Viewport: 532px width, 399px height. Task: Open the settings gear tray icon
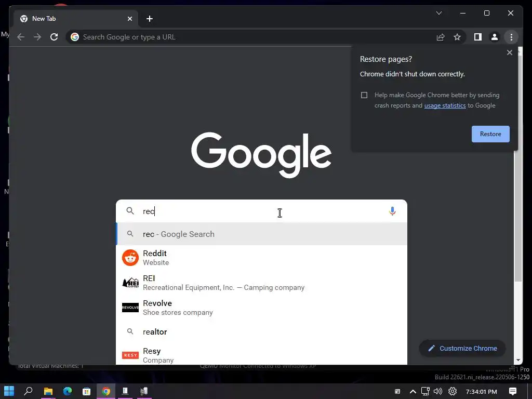pyautogui.click(x=453, y=392)
